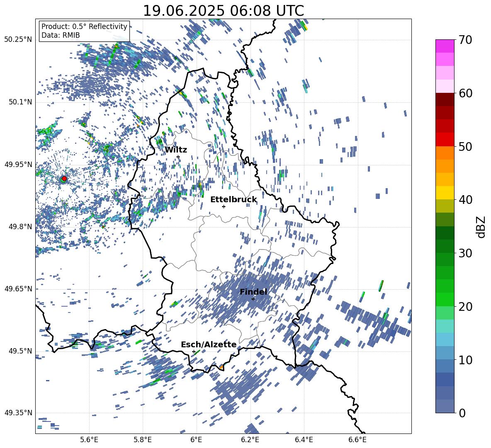Click the 49.95°N latitude label

[18, 164]
